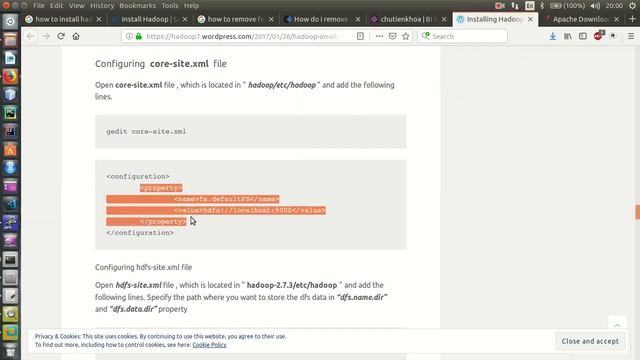Click network indicator in top panel

(515, 5)
